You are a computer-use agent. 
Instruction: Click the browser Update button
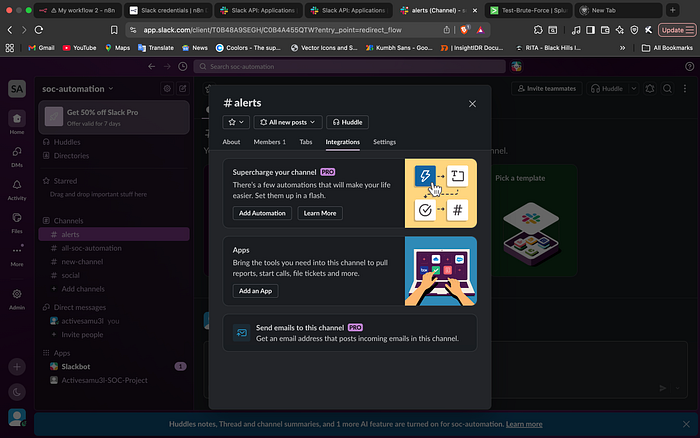coord(677,30)
